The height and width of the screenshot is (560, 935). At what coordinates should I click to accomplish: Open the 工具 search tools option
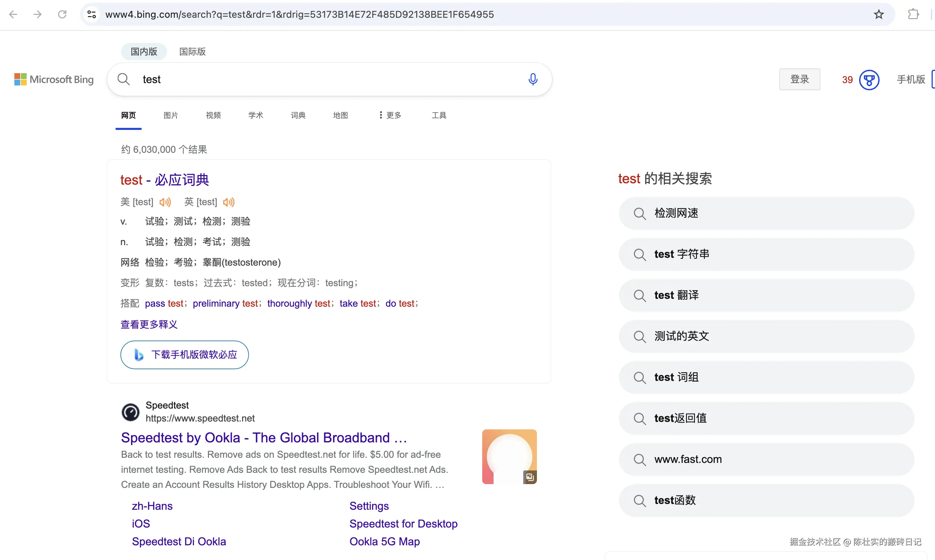(x=439, y=115)
